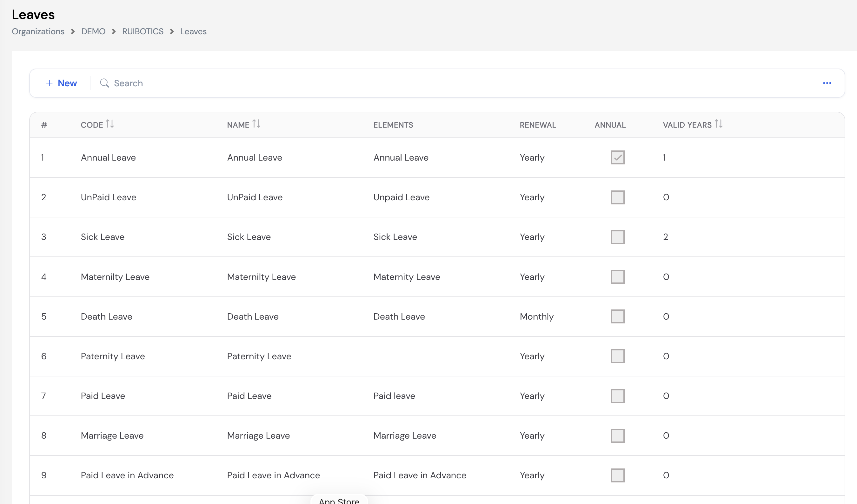Select the Annual Leave code cell
The height and width of the screenshot is (504, 857).
(x=108, y=157)
